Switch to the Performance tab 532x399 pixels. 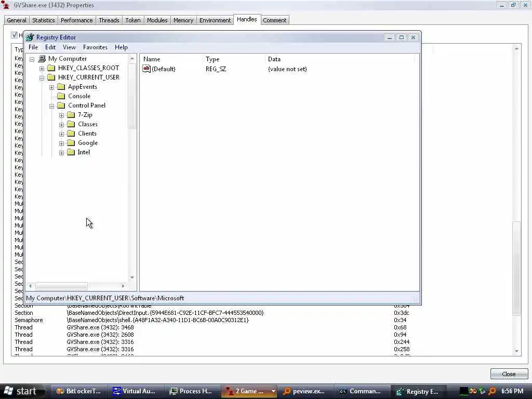77,20
